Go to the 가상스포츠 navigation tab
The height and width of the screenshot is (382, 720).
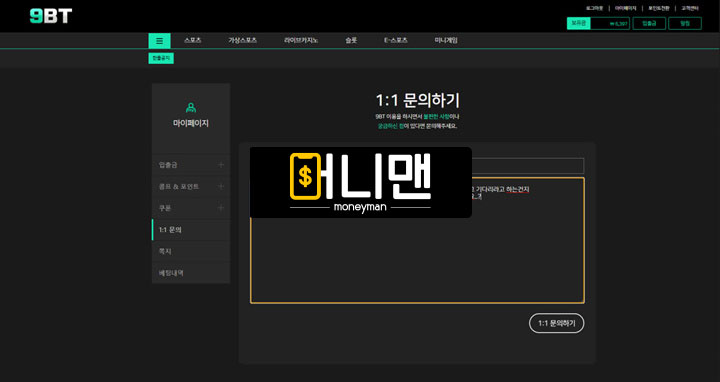point(242,40)
